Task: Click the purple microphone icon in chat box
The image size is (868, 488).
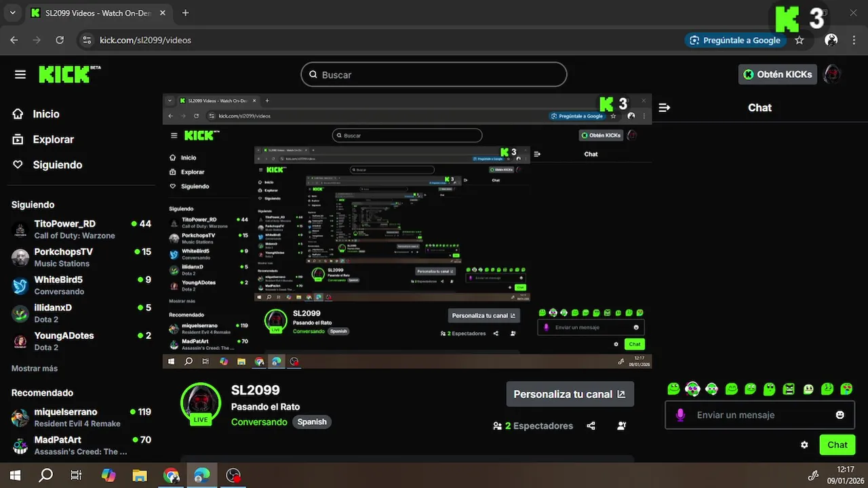Action: pyautogui.click(x=680, y=415)
